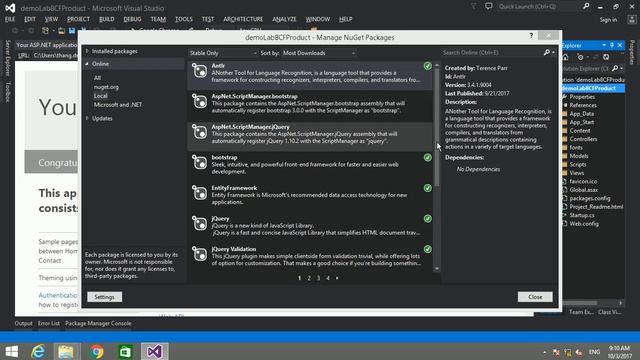Select the AspNet.ScriptManager.jQuery package icon

tap(200, 132)
